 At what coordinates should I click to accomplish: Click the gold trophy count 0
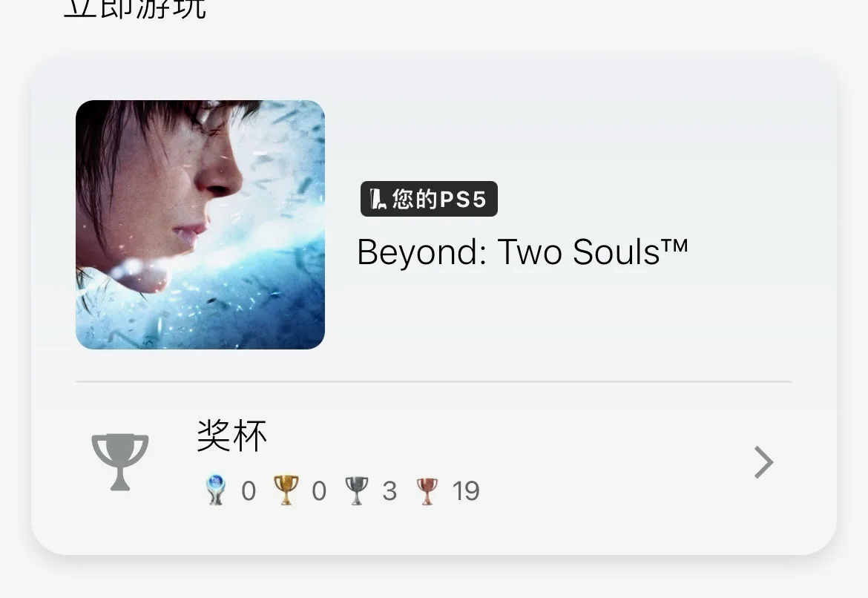click(x=319, y=491)
